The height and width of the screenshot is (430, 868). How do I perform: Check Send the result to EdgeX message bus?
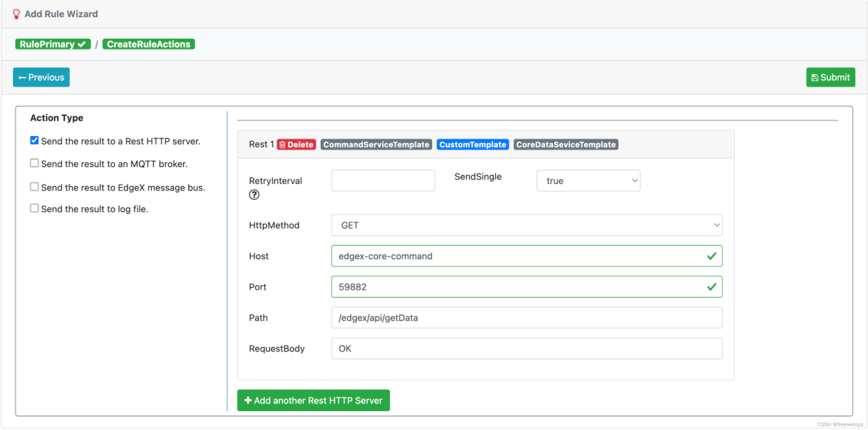click(34, 187)
